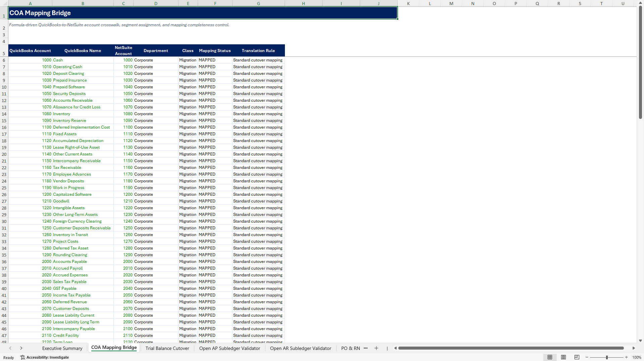
Task: Select the COA Mapping Bridge title cell
Action: 203,13
